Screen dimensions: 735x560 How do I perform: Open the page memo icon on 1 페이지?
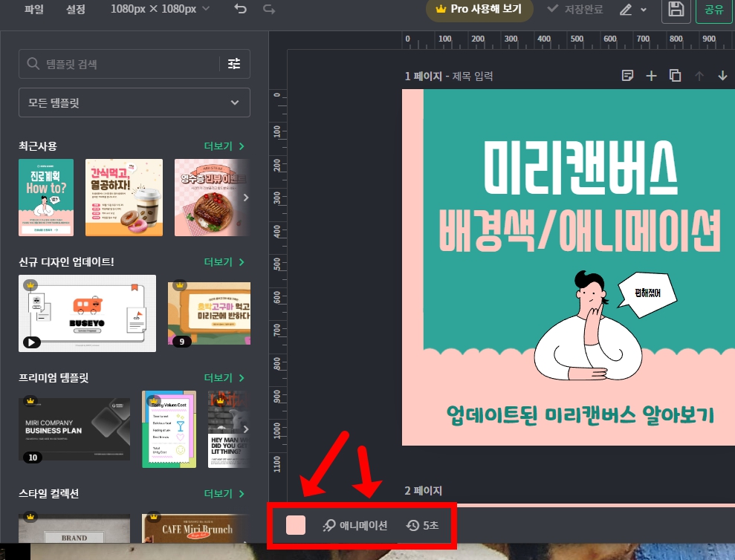point(628,75)
